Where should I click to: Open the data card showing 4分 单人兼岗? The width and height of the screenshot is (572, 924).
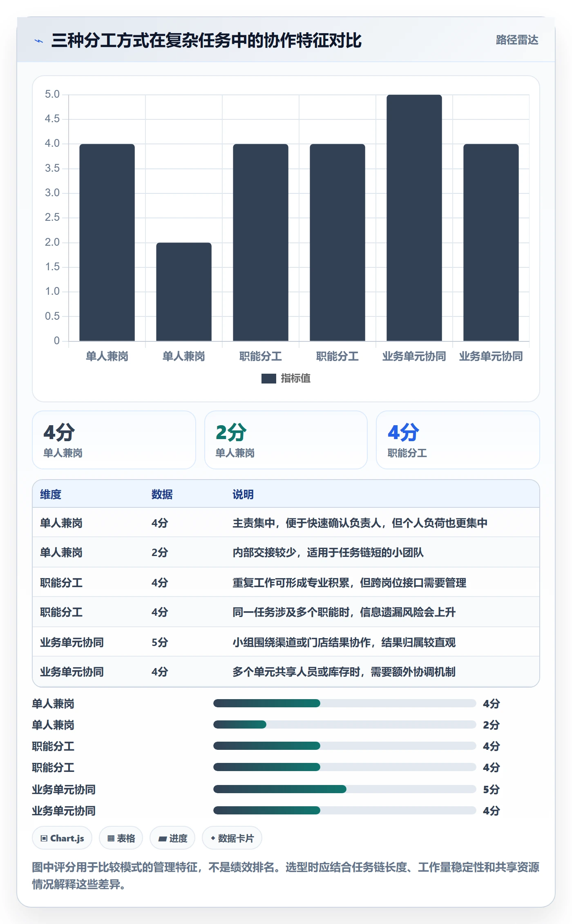[x=114, y=440]
